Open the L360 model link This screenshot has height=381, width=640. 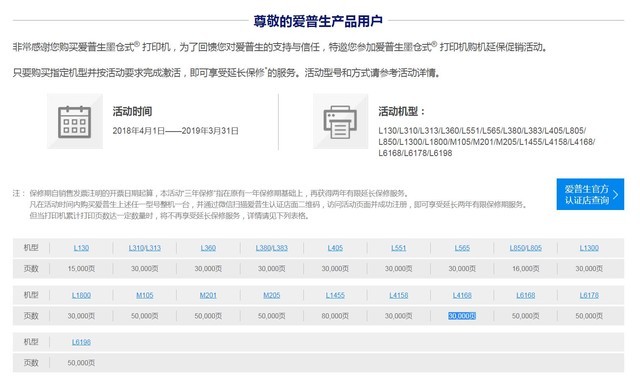(x=208, y=248)
